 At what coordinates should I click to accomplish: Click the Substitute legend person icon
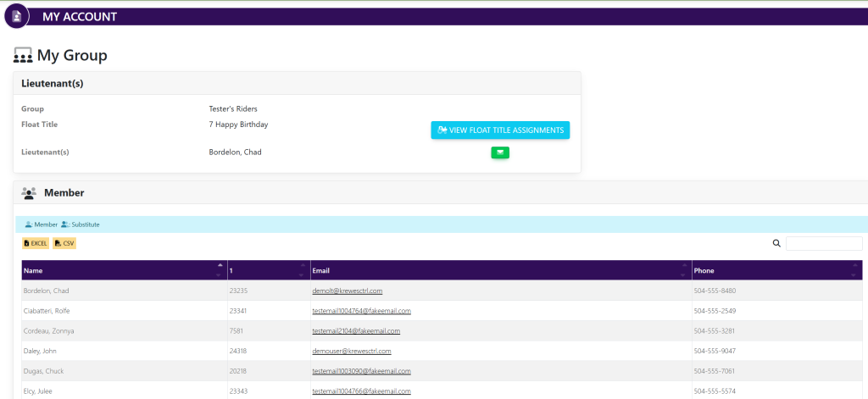pyautogui.click(x=65, y=224)
